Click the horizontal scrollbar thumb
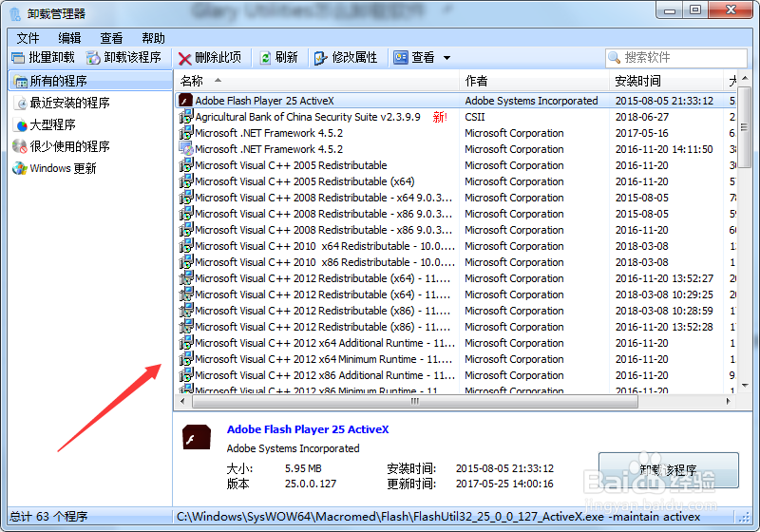760x532 pixels. tap(415, 401)
